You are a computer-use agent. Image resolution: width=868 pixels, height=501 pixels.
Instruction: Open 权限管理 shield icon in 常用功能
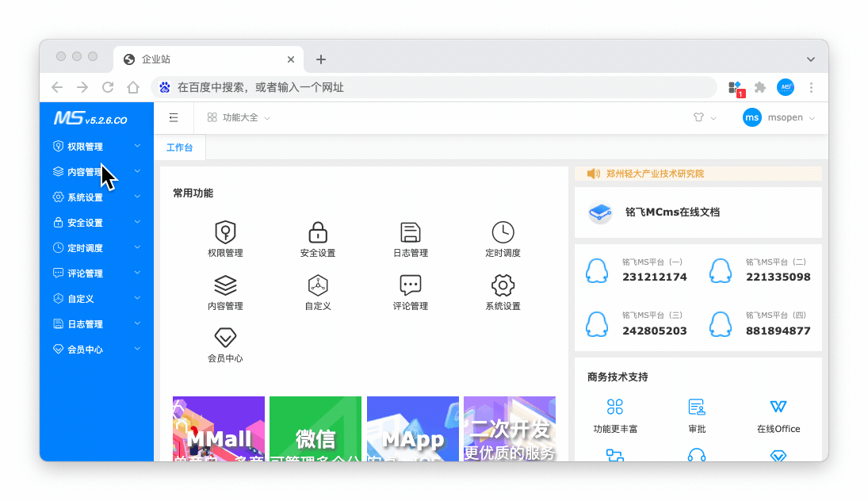[x=225, y=233]
